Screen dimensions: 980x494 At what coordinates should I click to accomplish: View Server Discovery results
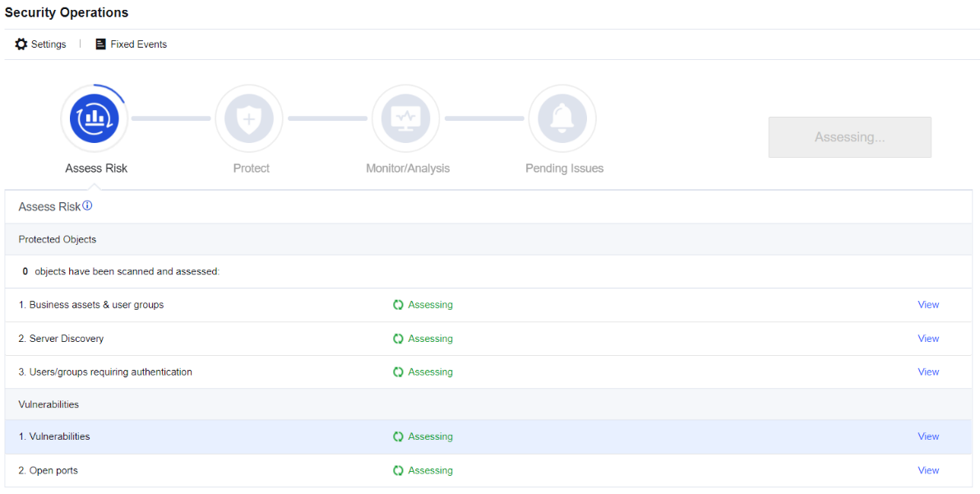(928, 339)
